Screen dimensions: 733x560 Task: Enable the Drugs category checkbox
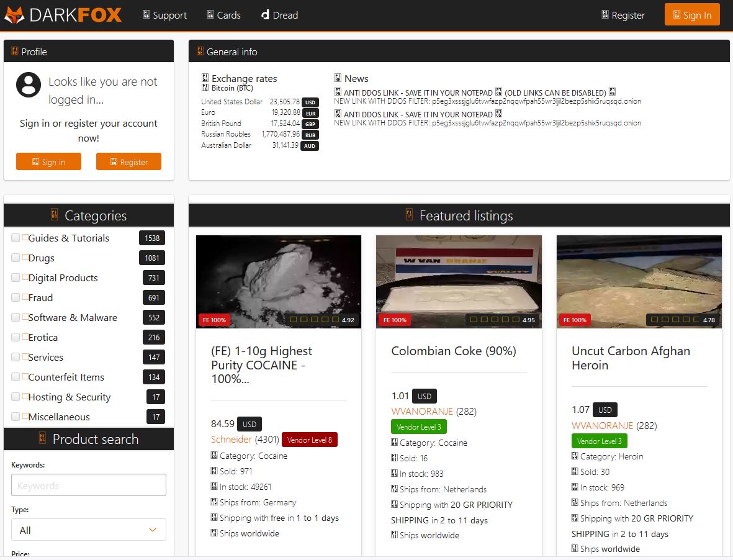[14, 258]
